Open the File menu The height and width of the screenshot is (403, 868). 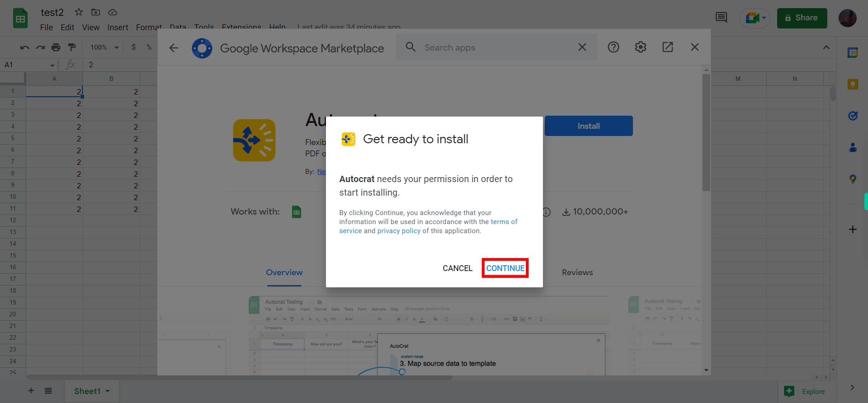click(x=46, y=27)
